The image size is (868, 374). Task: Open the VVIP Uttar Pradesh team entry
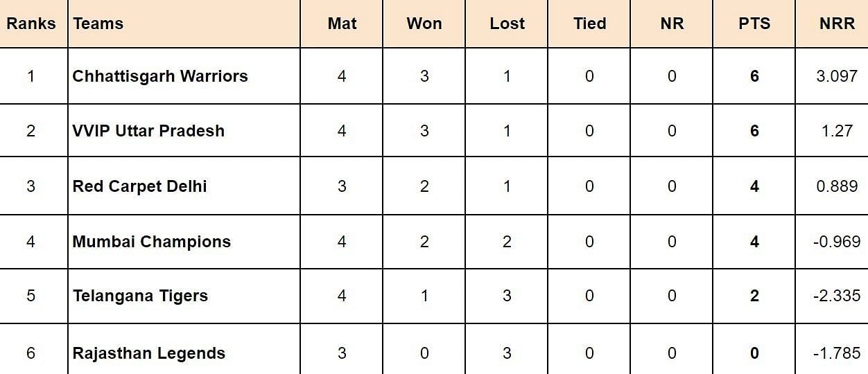[148, 131]
